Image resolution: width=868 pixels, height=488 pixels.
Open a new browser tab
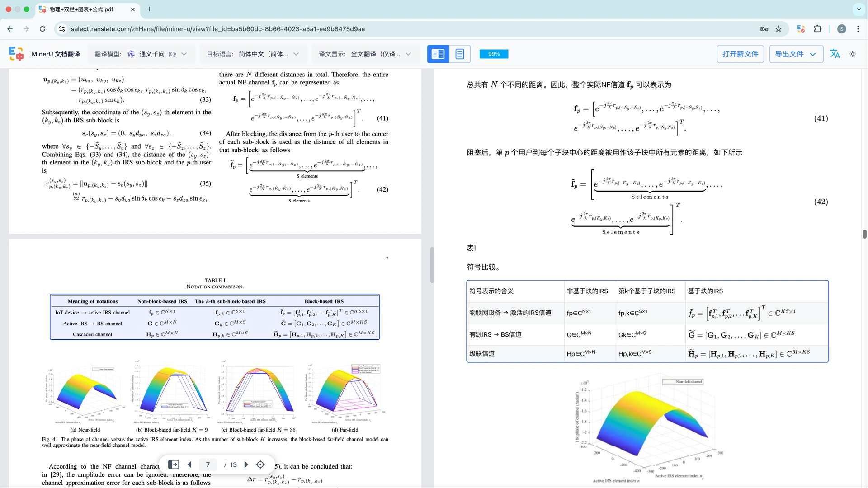click(149, 9)
